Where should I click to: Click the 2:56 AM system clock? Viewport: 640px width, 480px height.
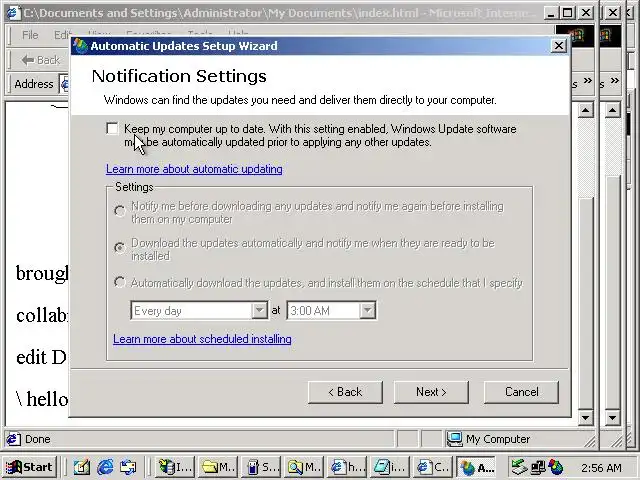click(x=601, y=468)
